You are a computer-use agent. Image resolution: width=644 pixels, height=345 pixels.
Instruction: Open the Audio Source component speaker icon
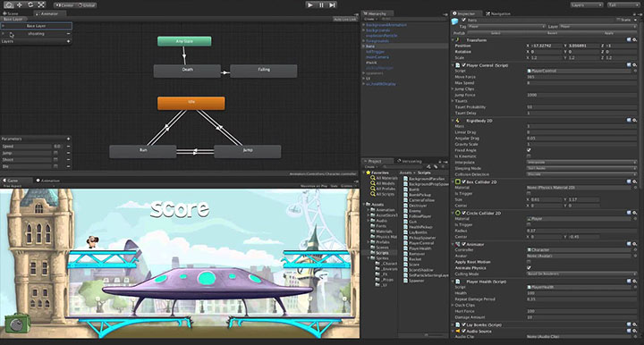coord(458,331)
